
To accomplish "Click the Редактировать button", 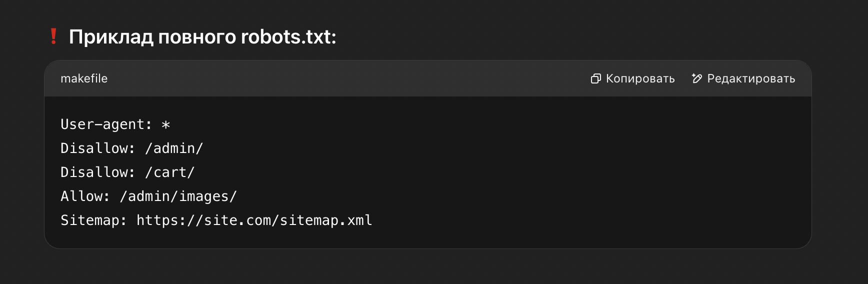I will coord(743,78).
